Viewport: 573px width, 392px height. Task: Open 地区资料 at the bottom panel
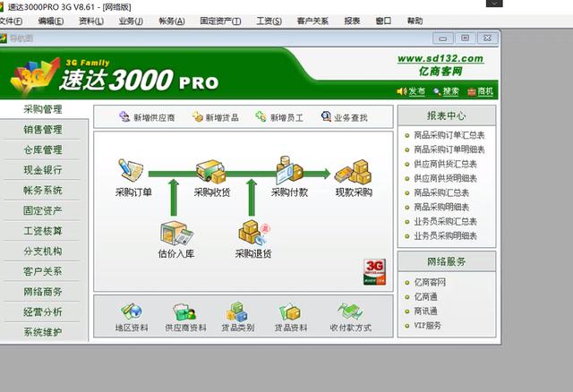[x=133, y=311]
